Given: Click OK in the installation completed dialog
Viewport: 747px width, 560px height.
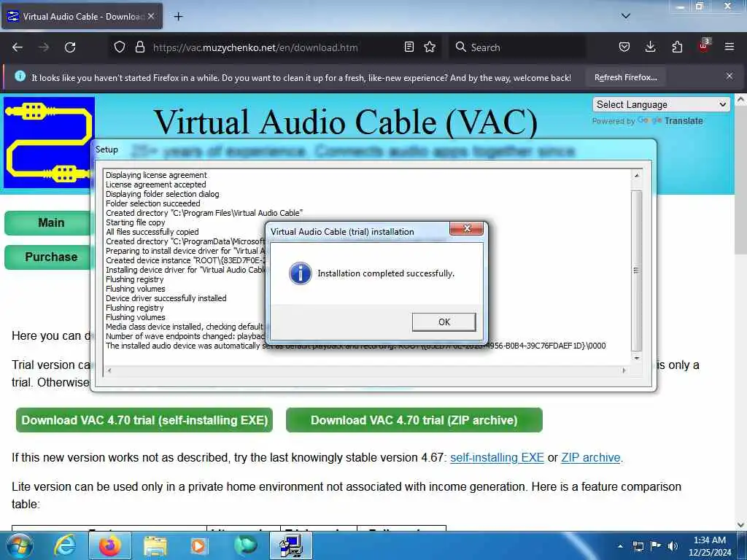Looking at the screenshot, I should click(444, 322).
